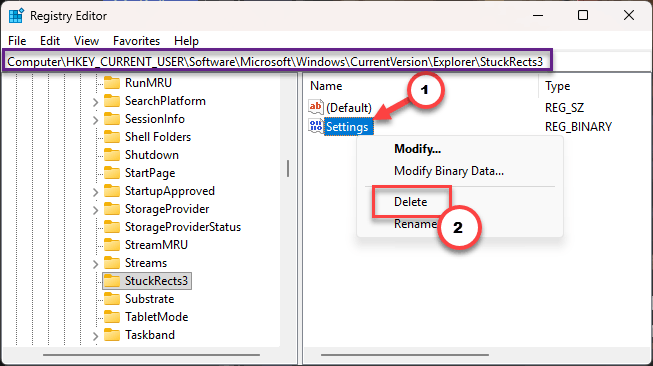The width and height of the screenshot is (653, 366).
Task: Open the Favorites menu
Action: [x=136, y=41]
